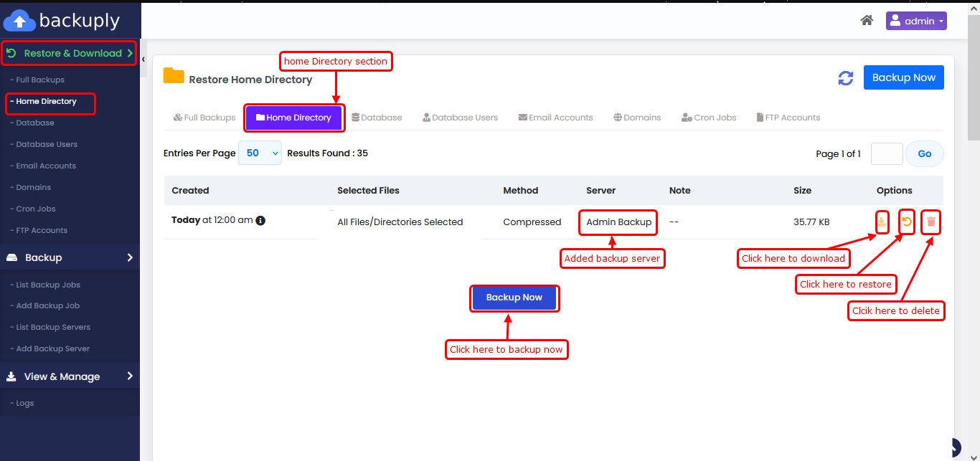Switch to the Database tab
Viewport: 980px width, 461px height.
(377, 118)
